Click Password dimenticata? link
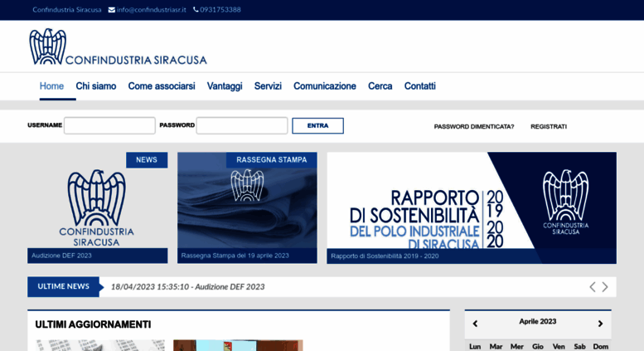 point(474,127)
